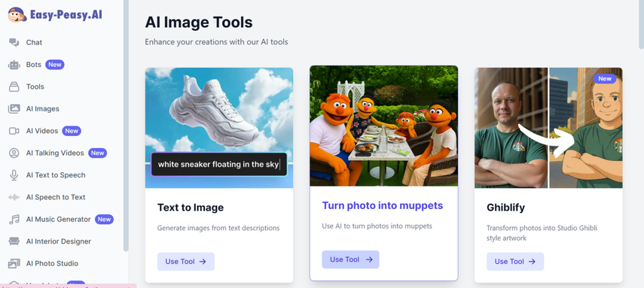This screenshot has width=644, height=288.
Task: Click the white sneaker thumbnail image
Action: [219, 128]
